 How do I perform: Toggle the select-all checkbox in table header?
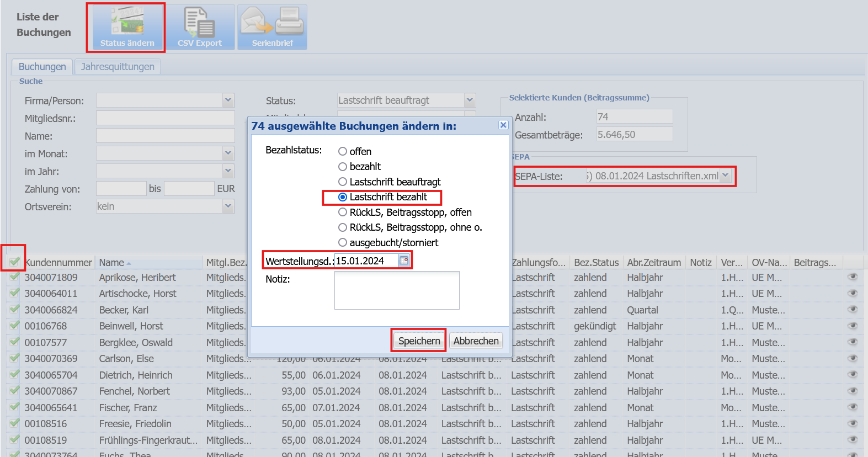(14, 262)
